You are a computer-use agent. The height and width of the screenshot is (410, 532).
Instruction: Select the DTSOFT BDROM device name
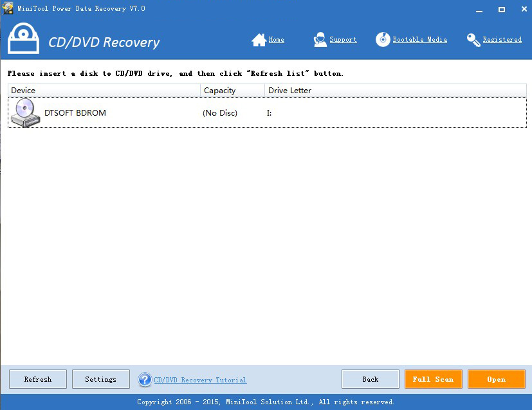[x=75, y=113]
